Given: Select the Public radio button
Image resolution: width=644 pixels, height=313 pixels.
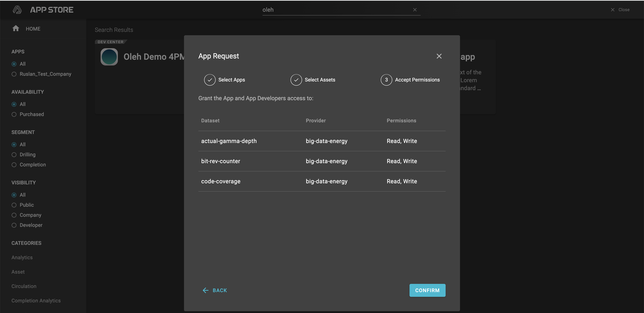Looking at the screenshot, I should (x=14, y=205).
